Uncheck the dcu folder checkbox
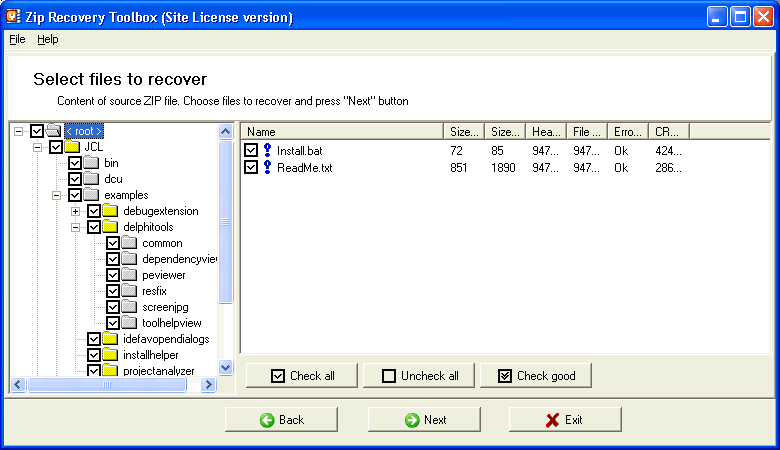Screen dimensions: 780x450 [x=75, y=179]
